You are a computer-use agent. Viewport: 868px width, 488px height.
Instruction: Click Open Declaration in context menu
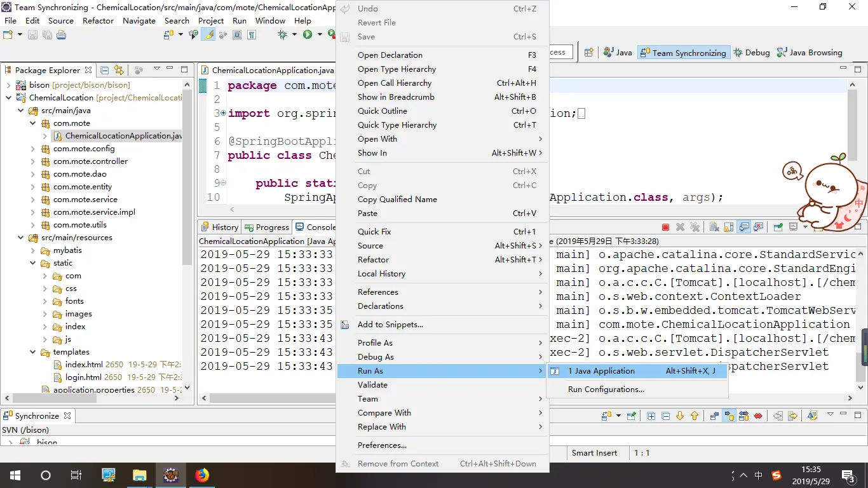click(x=443, y=55)
